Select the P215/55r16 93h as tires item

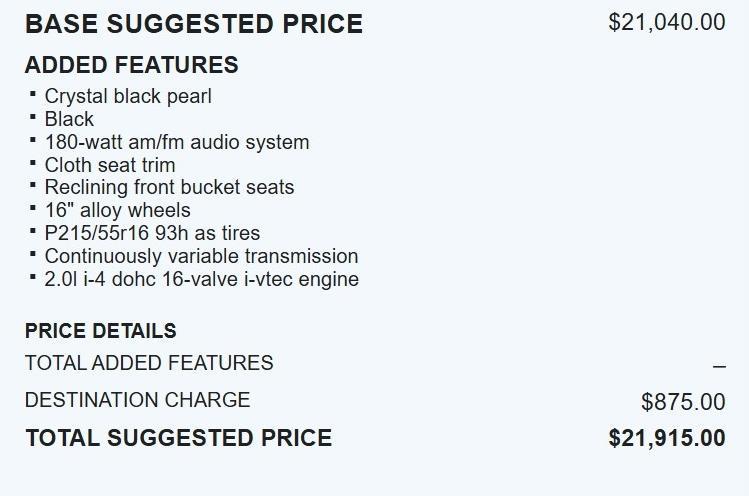coord(152,233)
